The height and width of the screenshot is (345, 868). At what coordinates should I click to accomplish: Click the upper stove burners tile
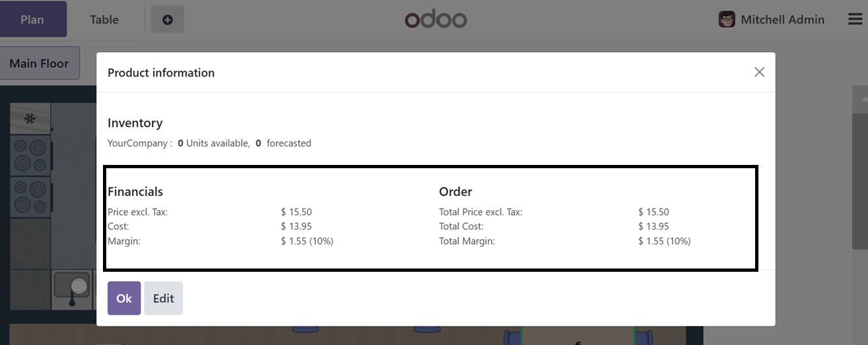click(30, 155)
